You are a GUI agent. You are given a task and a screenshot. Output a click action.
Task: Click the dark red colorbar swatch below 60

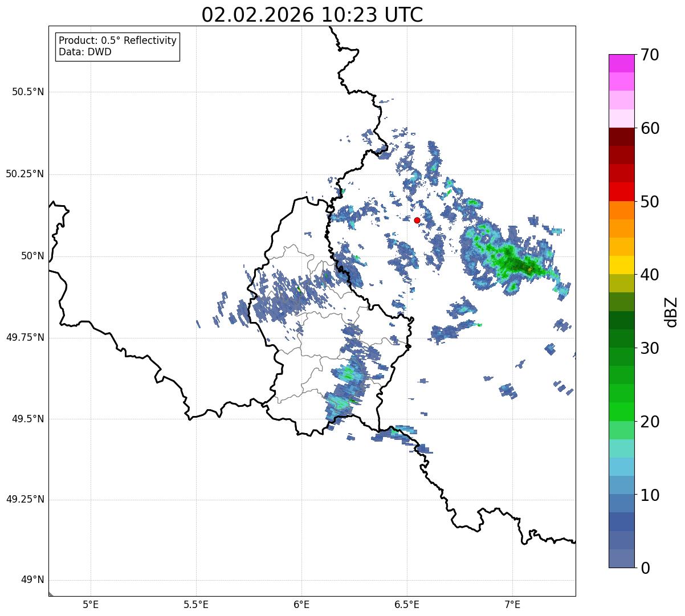(x=621, y=137)
